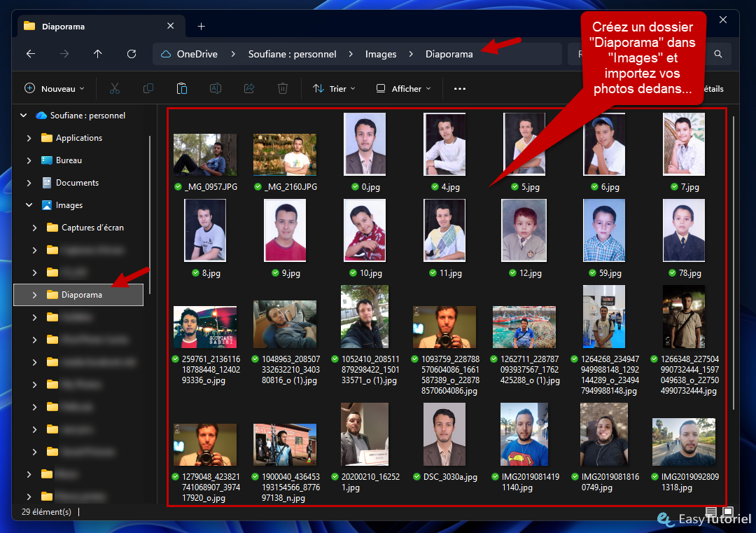The image size is (756, 533).
Task: Expand the Documents folder chevron
Action: 29,183
